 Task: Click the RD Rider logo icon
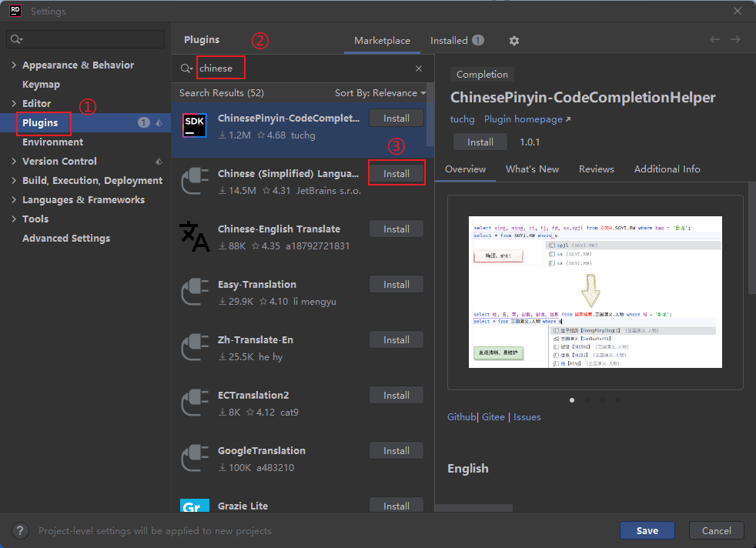click(15, 11)
